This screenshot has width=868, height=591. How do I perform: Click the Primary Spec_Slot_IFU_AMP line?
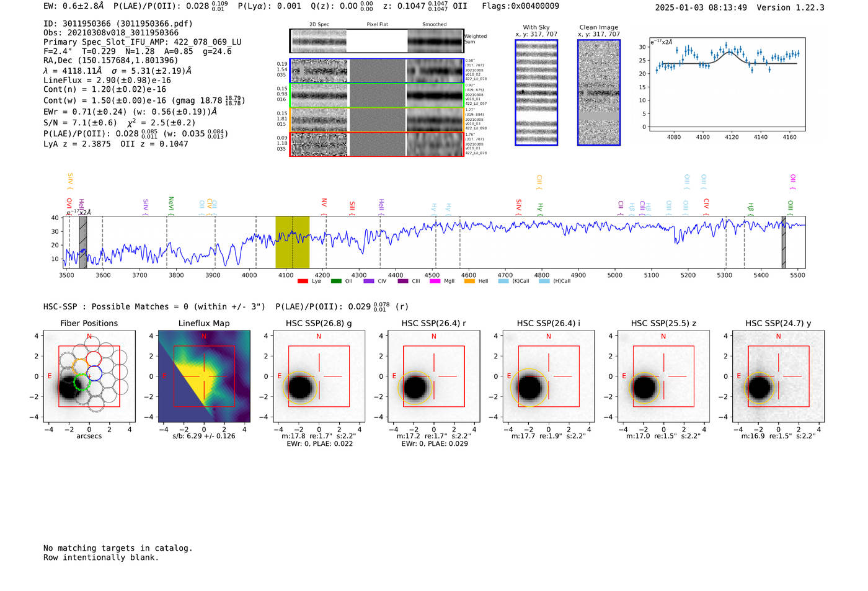(x=143, y=42)
